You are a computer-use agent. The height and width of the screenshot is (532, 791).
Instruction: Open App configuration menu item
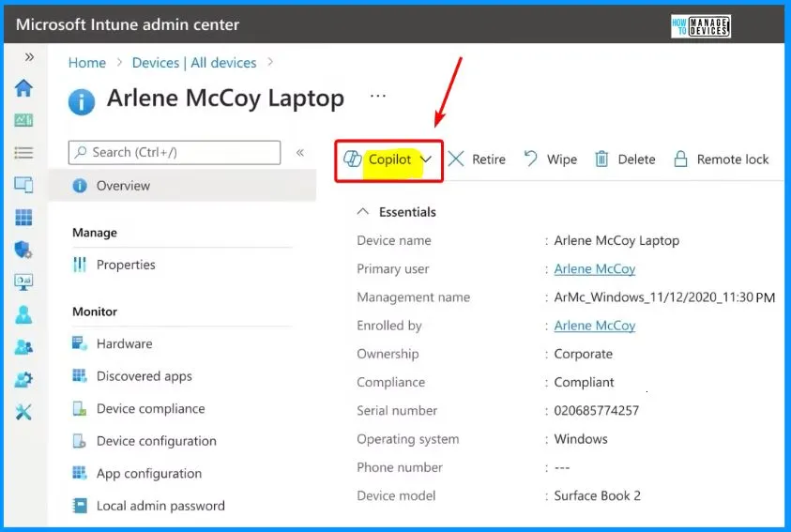point(149,474)
